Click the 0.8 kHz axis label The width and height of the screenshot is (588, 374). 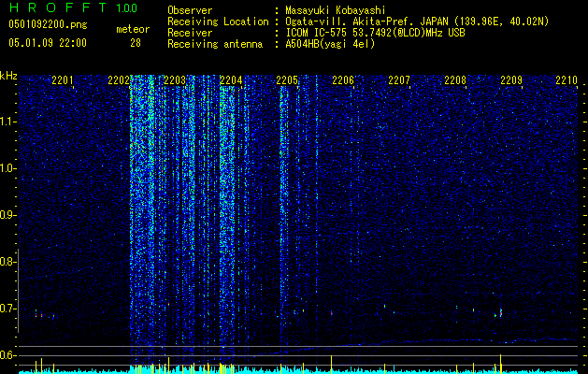tap(7, 262)
